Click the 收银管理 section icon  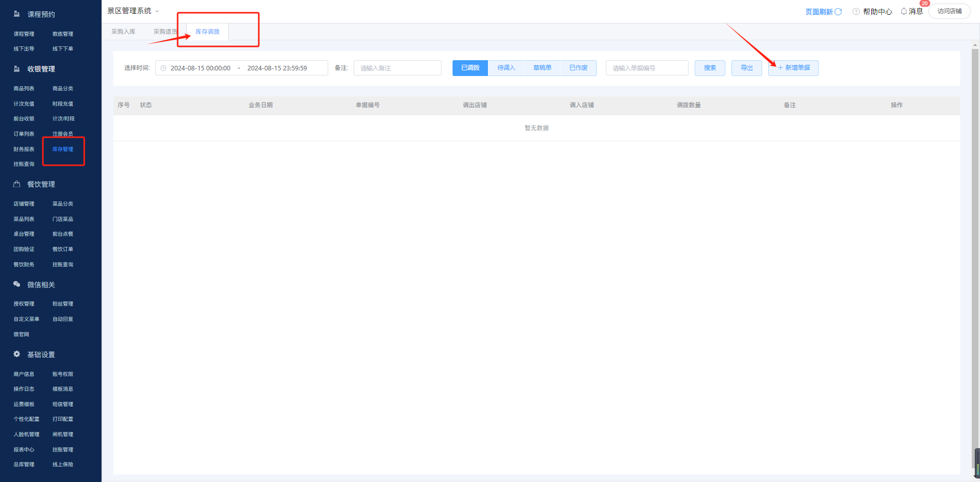click(17, 69)
